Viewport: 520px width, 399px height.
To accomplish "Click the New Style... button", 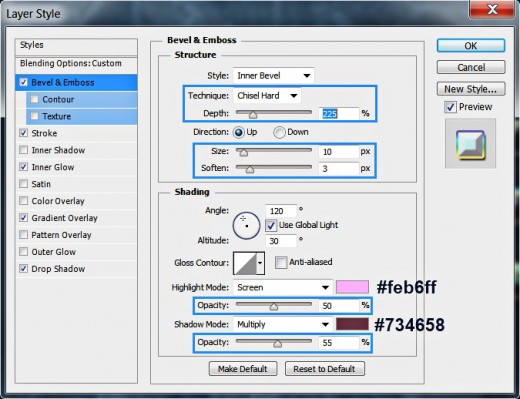I will pyautogui.click(x=471, y=89).
